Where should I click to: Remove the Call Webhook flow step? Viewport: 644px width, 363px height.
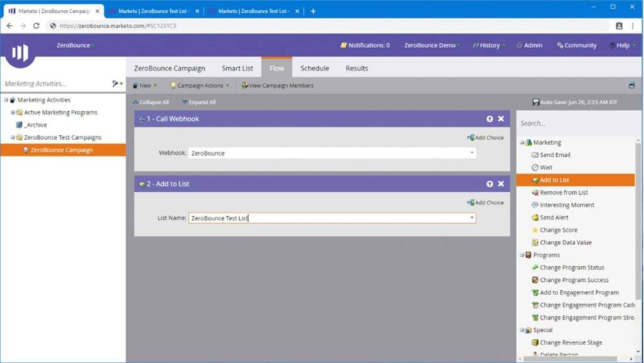tap(500, 119)
